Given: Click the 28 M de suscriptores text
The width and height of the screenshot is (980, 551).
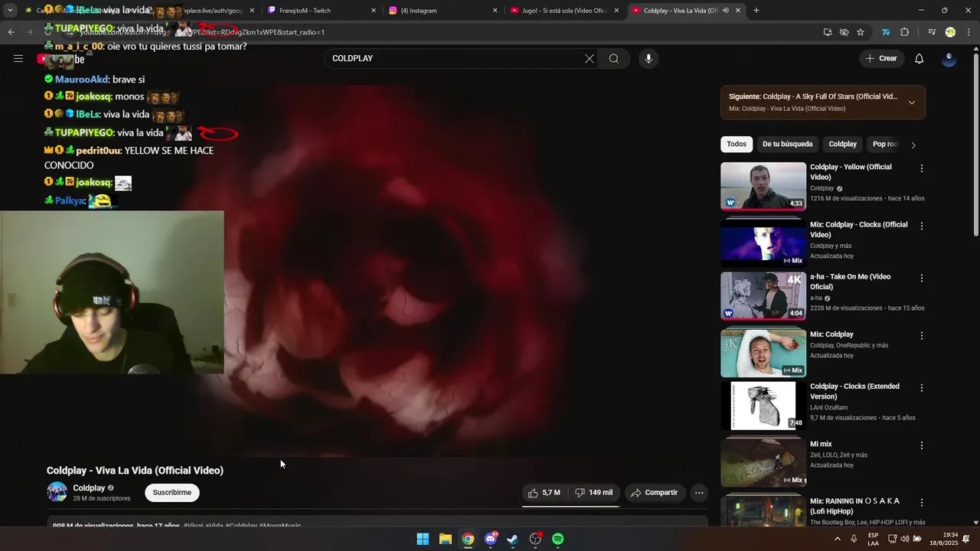Looking at the screenshot, I should (102, 499).
